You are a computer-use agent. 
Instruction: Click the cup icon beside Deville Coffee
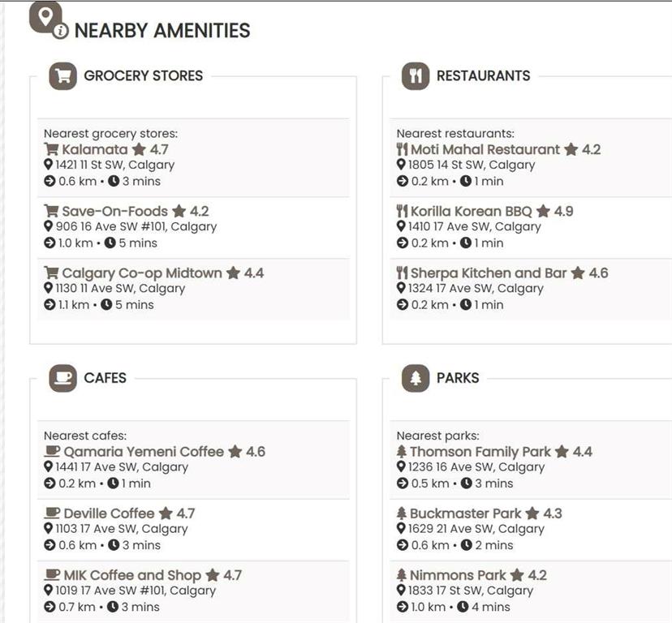pos(52,513)
